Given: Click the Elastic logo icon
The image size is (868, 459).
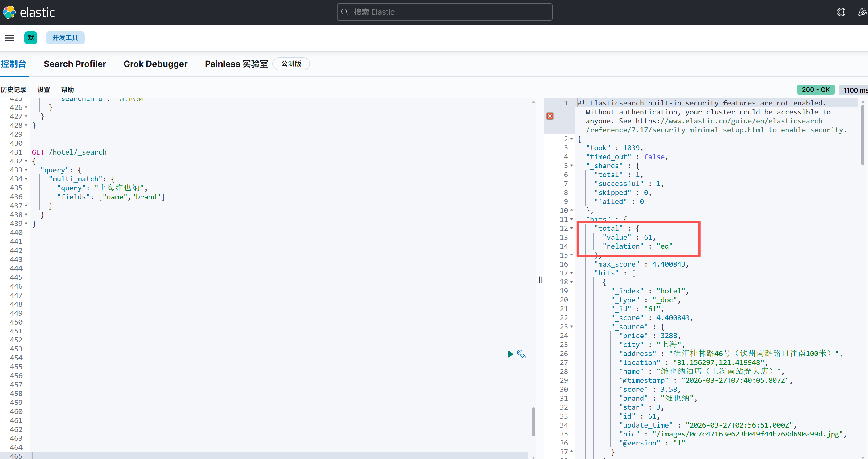Looking at the screenshot, I should (x=9, y=12).
